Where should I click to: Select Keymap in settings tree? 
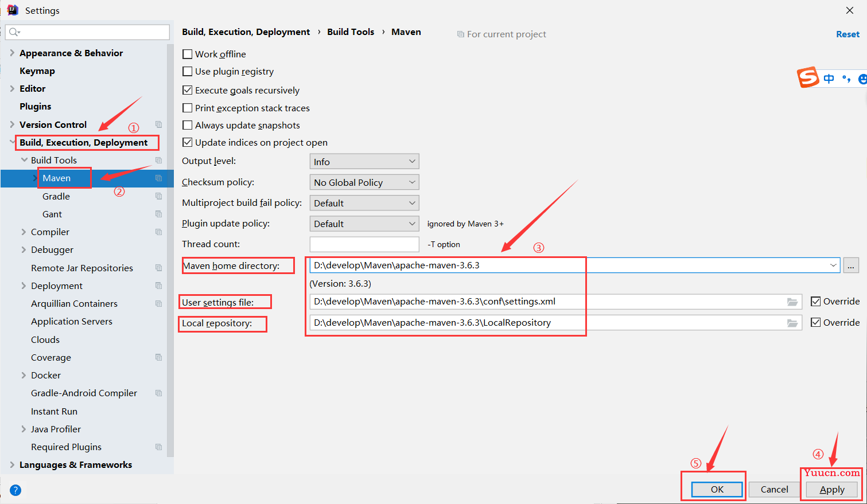click(37, 71)
